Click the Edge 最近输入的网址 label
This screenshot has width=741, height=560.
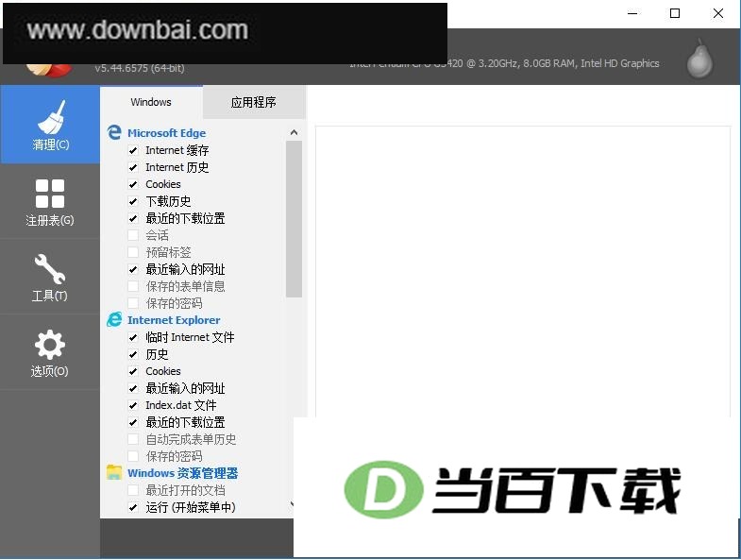[x=185, y=269]
